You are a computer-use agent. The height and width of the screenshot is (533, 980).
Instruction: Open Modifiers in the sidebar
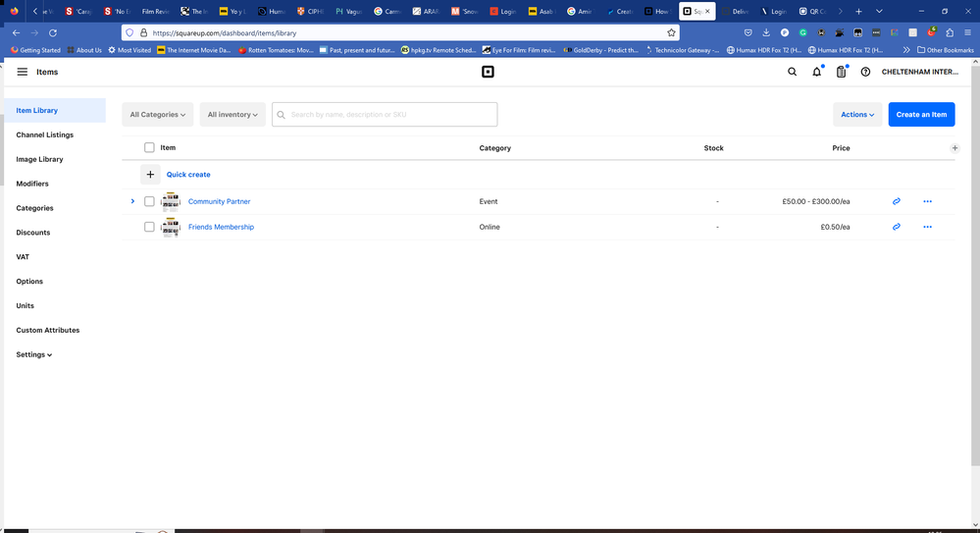[32, 184]
